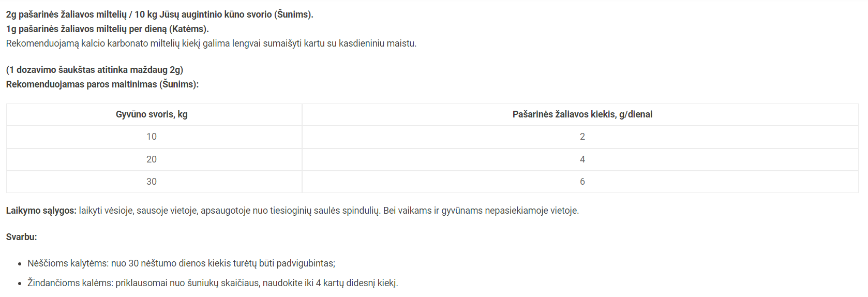Click the dosage cell showing 4

pyautogui.click(x=582, y=159)
